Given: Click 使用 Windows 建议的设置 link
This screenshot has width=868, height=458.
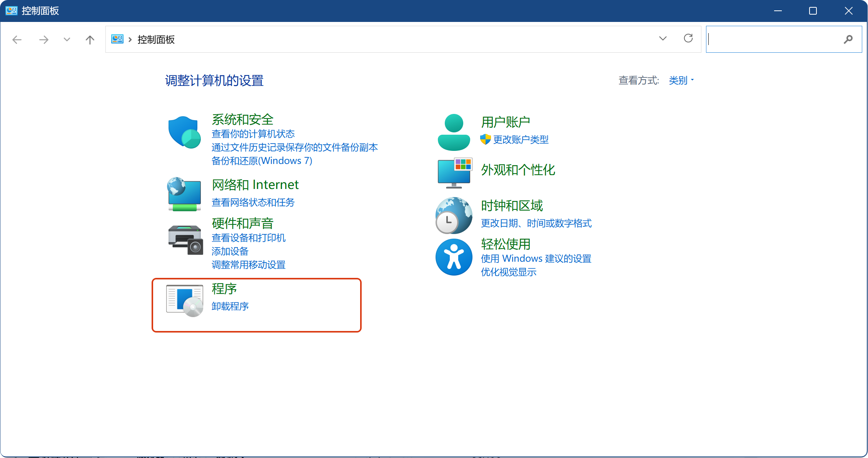Looking at the screenshot, I should pyautogui.click(x=536, y=259).
